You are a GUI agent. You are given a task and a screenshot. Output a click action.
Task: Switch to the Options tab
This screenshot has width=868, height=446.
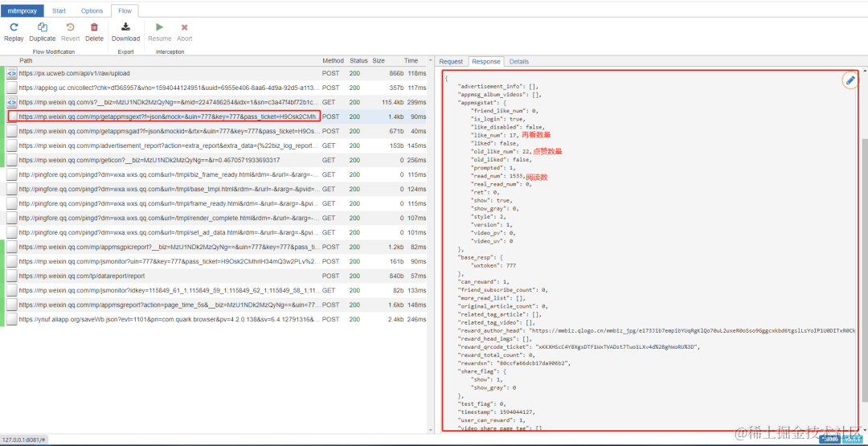[92, 11]
